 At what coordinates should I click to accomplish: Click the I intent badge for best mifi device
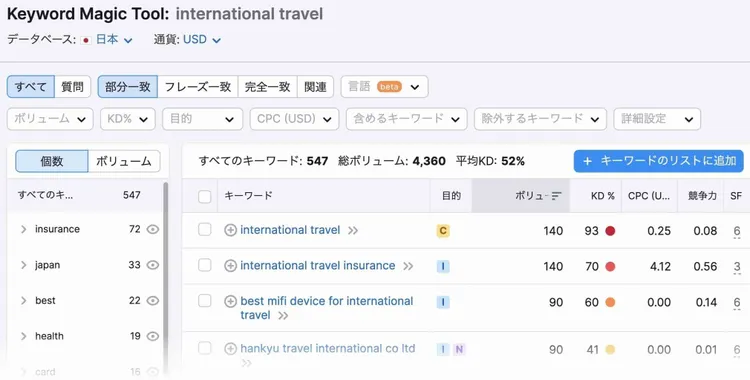coord(443,302)
